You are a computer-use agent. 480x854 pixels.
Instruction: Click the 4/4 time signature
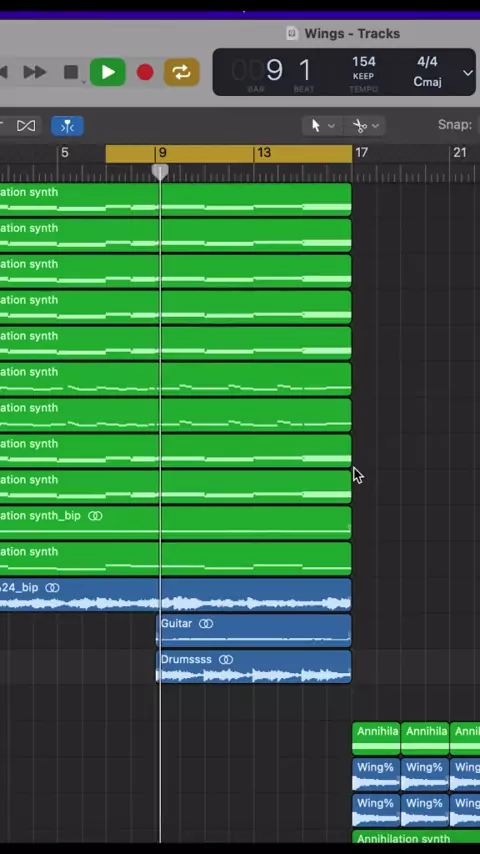[427, 62]
